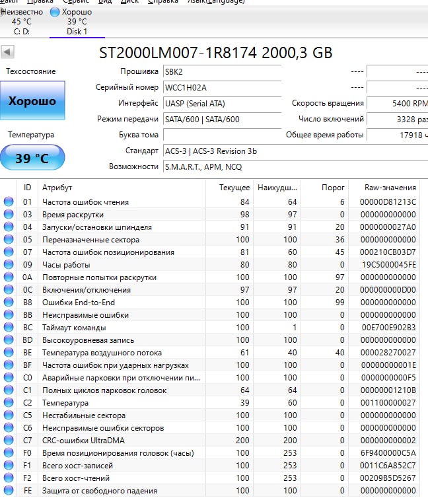Click the ID column header
This screenshot has height=504, width=428.
click(27, 188)
